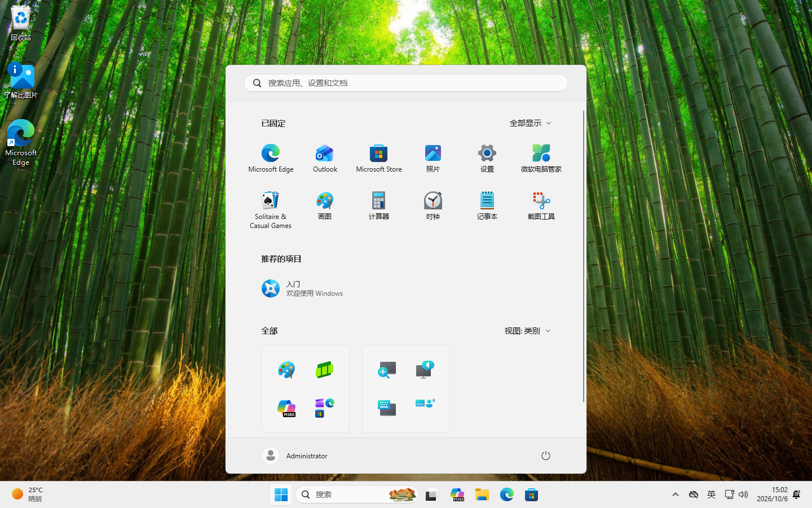Viewport: 812px width, 508px height.
Task: Select the 了解此图片 desktop icon
Action: tap(21, 80)
